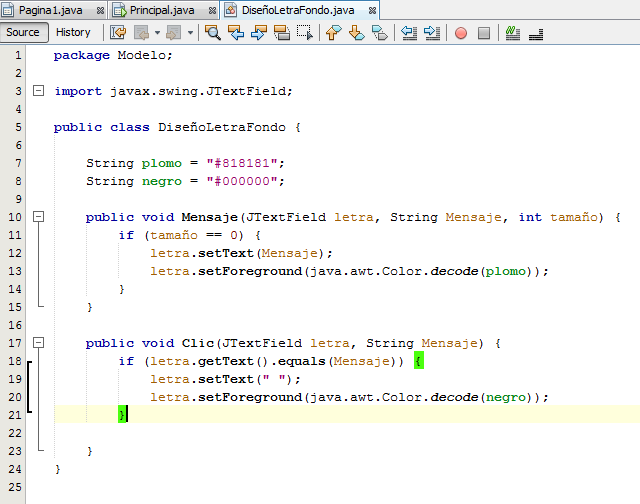Shift line right
This screenshot has width=640, height=504.
[x=432, y=33]
